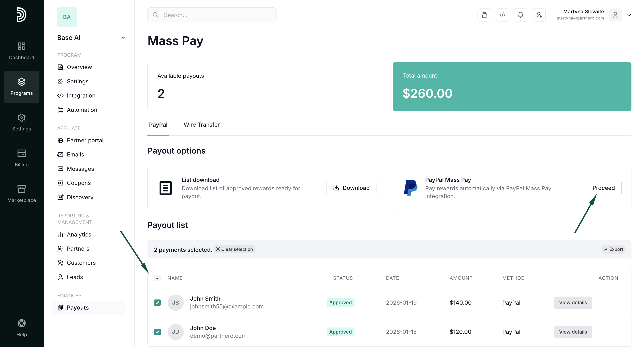Image resolution: width=644 pixels, height=347 pixels.
Task: Open notifications bell icon
Action: coord(521,15)
